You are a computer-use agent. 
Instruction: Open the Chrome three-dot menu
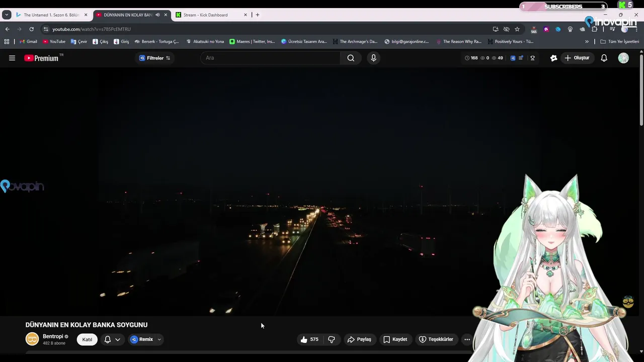point(635,29)
